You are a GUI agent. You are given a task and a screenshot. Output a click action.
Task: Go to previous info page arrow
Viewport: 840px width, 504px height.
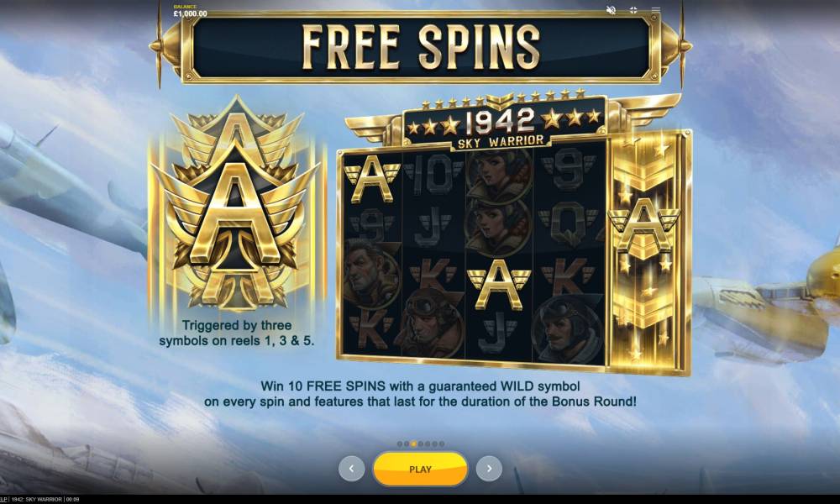coord(351,469)
